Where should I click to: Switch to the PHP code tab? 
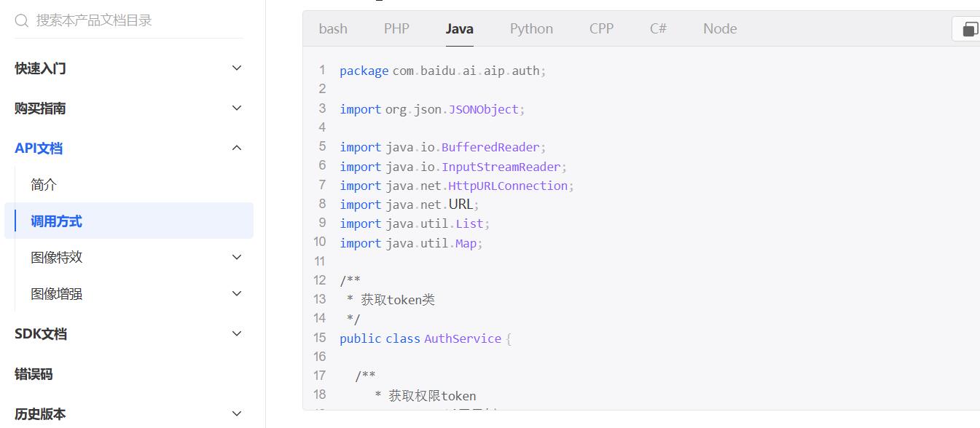pos(396,29)
